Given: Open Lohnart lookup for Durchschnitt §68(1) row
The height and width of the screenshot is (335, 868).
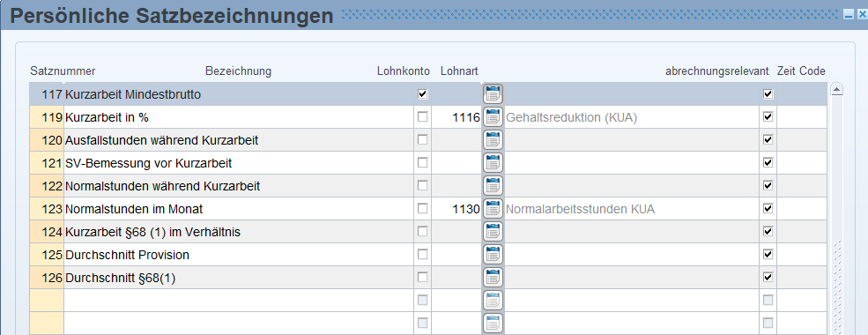Looking at the screenshot, I should point(493,278).
